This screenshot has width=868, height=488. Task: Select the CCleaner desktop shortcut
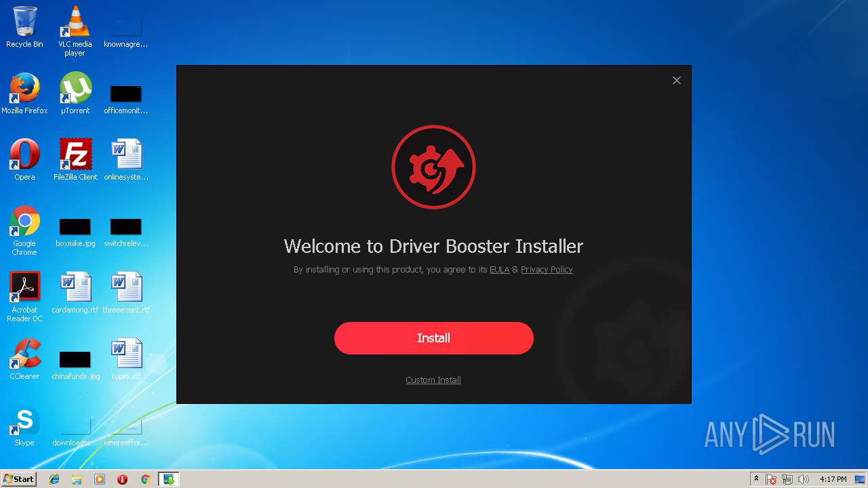pos(24,359)
